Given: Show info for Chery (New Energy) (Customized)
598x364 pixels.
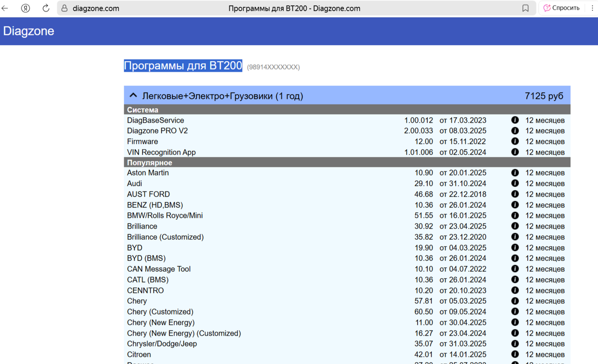Looking at the screenshot, I should click(x=515, y=333).
